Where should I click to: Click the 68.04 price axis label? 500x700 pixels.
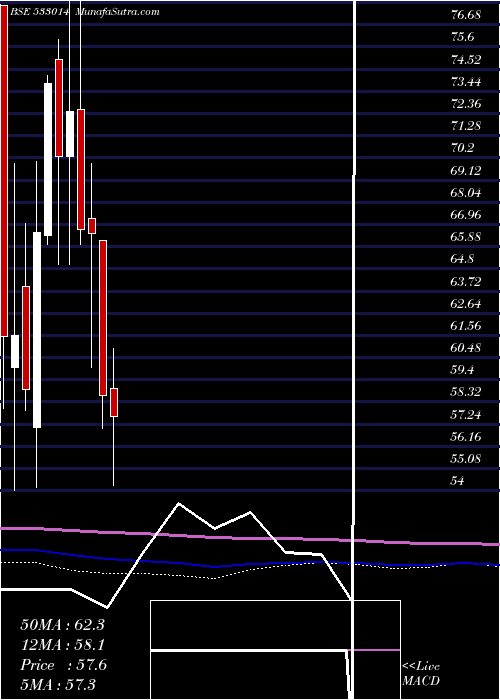pyautogui.click(x=466, y=193)
